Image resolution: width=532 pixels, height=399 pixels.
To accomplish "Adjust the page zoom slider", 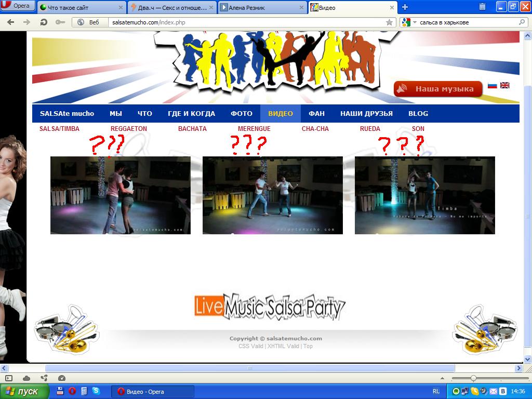I will coord(473,378).
